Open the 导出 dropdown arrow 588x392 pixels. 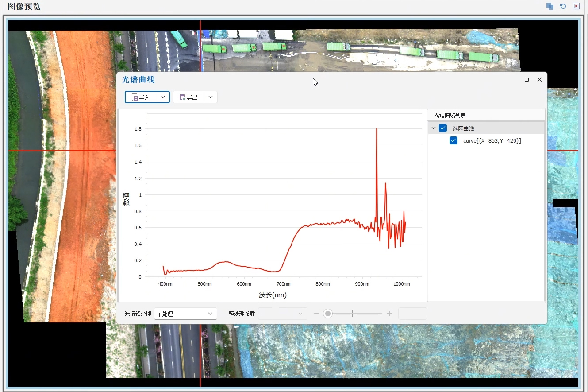[x=211, y=97]
